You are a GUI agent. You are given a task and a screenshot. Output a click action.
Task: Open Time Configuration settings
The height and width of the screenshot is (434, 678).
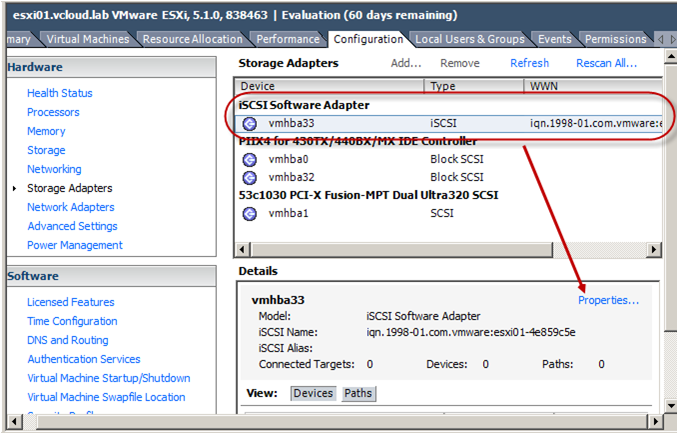point(72,321)
